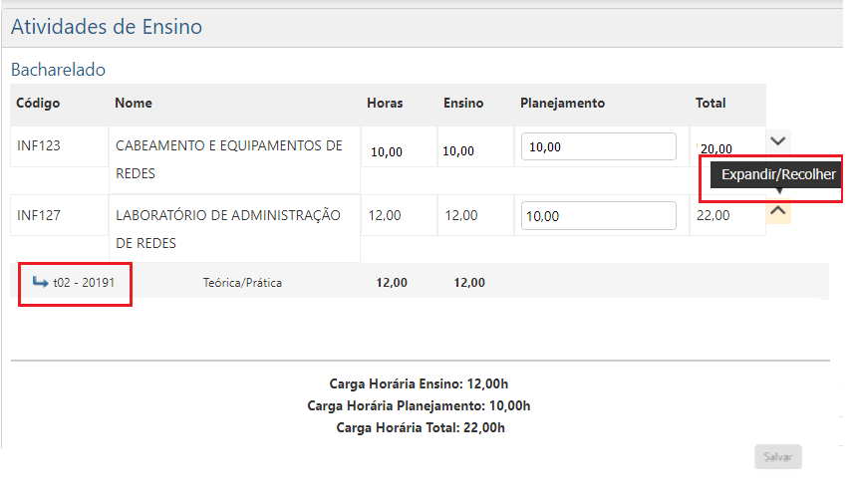Viewport: 854px width, 504px height.
Task: Click the Atividades de Ensino panel heading
Action: pos(107,27)
